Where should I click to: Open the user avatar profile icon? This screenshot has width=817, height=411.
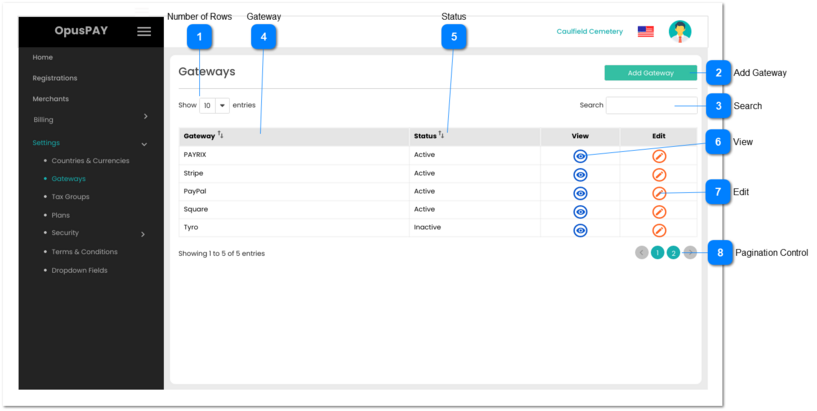[680, 32]
